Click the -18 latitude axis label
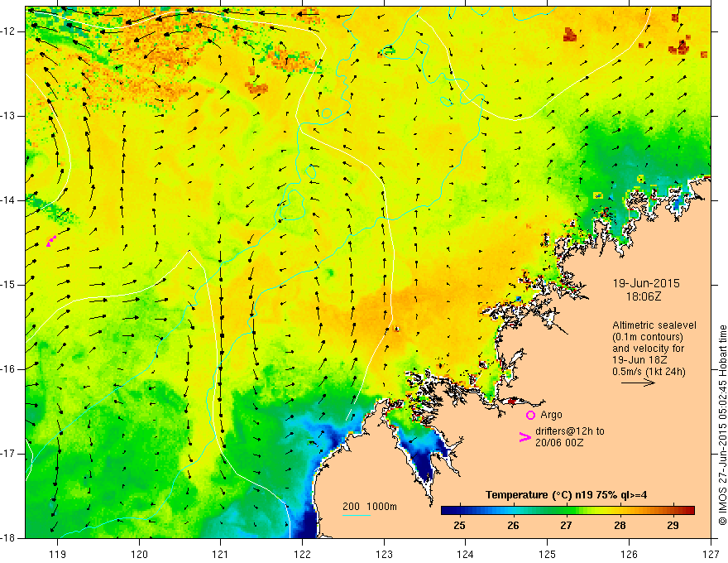 pyautogui.click(x=9, y=537)
